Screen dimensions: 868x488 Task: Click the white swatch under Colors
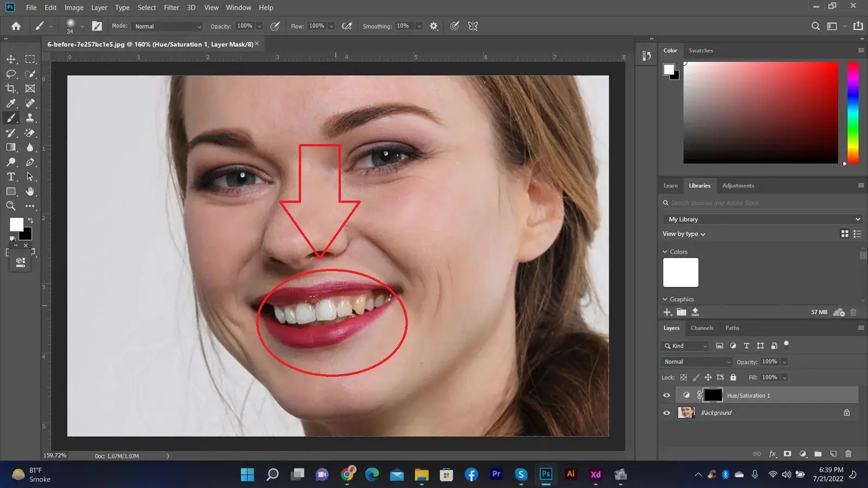point(680,272)
